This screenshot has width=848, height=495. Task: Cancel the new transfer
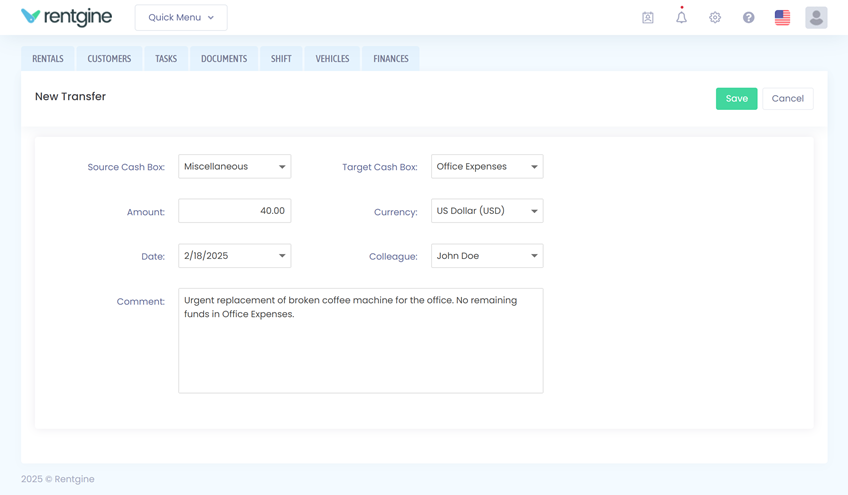pyautogui.click(x=787, y=99)
